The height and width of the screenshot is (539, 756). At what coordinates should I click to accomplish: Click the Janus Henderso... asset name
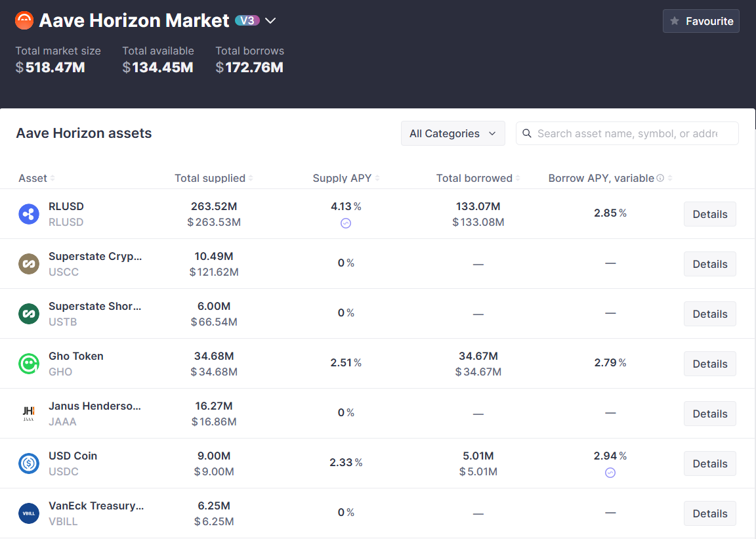pyautogui.click(x=94, y=406)
